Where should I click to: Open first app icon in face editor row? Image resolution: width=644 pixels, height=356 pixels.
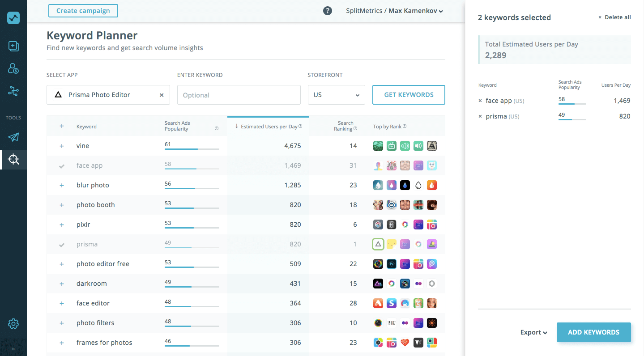pyautogui.click(x=378, y=303)
